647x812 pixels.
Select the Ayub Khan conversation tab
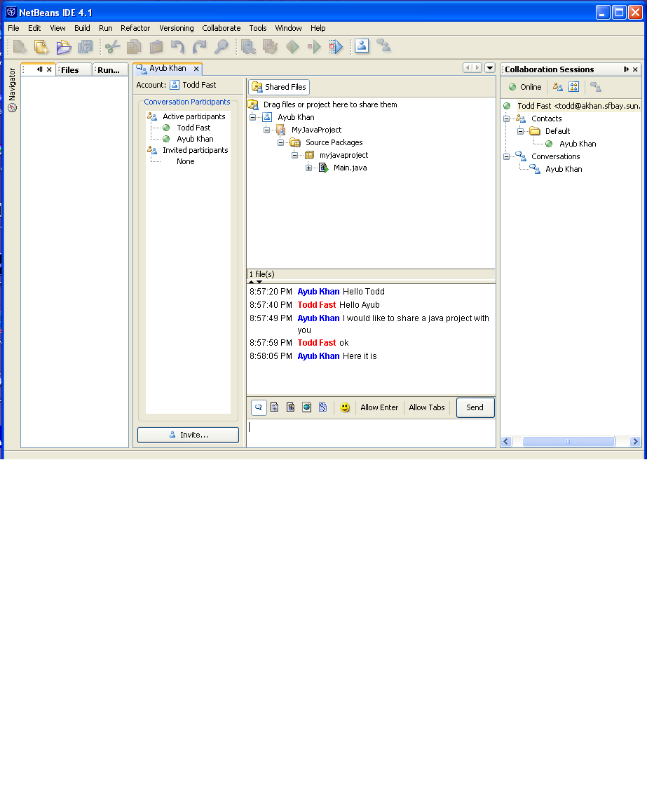click(168, 68)
